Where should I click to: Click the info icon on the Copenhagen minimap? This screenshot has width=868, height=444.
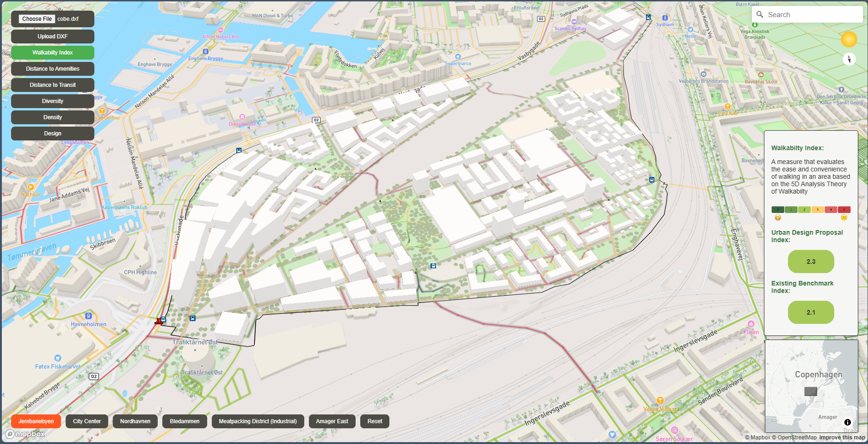coord(848,422)
